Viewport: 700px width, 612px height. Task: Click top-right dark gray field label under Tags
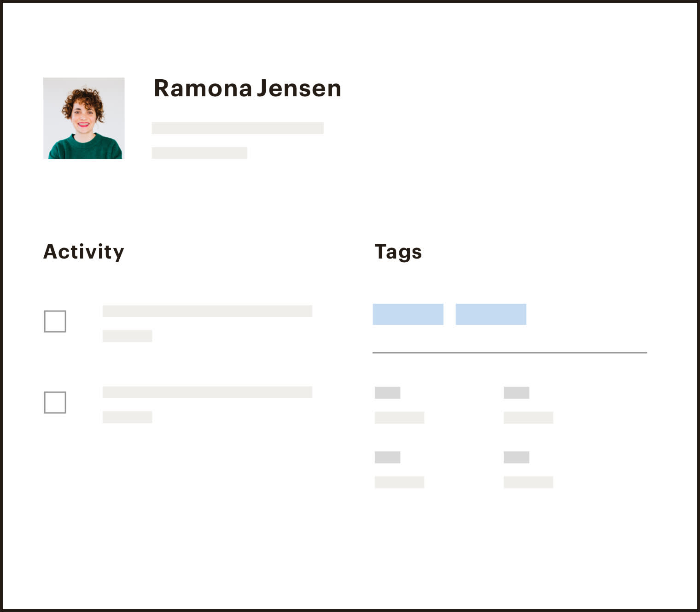pyautogui.click(x=516, y=393)
